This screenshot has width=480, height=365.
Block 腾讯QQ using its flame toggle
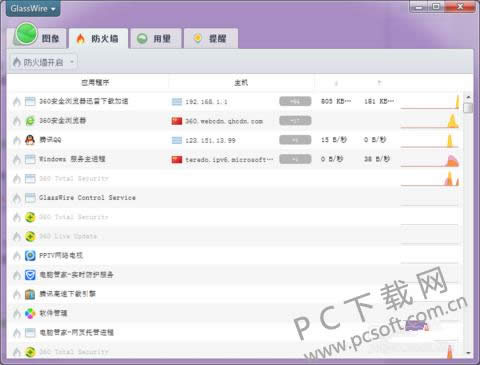[x=17, y=140]
